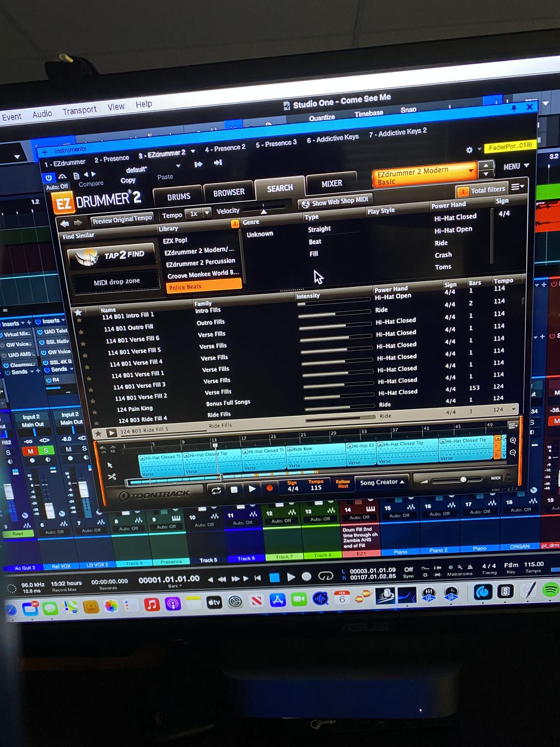Image resolution: width=560 pixels, height=747 pixels.
Task: Select the scissors split tool in song track
Action: point(111,477)
